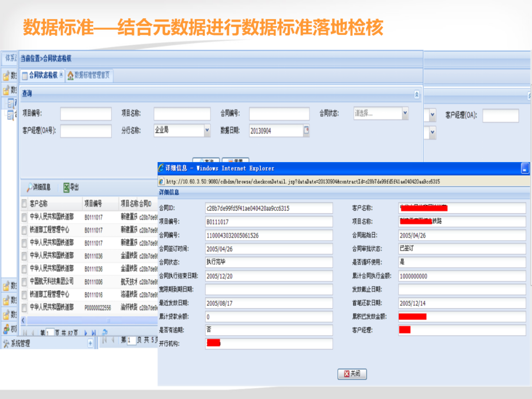Click the 最近发放日期 field 2005/08/17
This screenshot has height=399, width=532.
269,303
